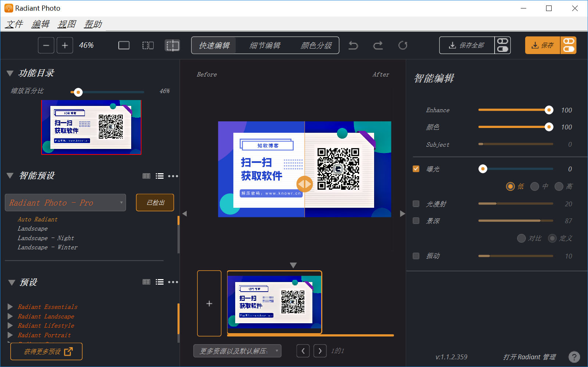Redo the last edit

tap(378, 45)
